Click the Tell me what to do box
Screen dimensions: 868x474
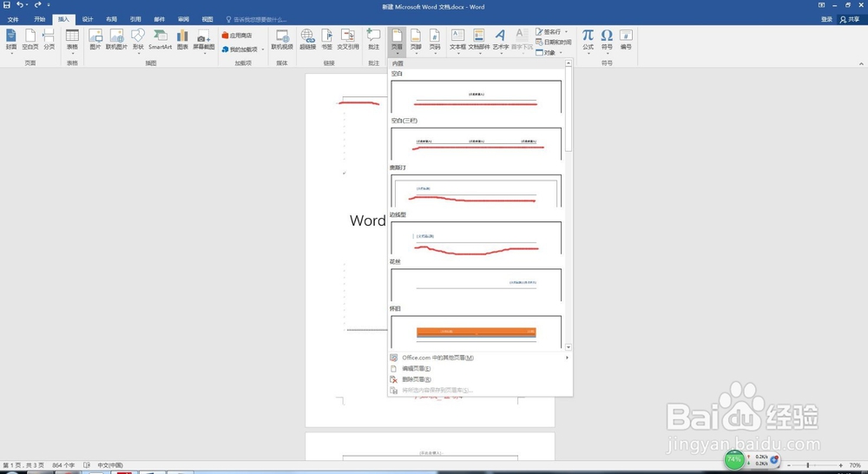pyautogui.click(x=256, y=19)
